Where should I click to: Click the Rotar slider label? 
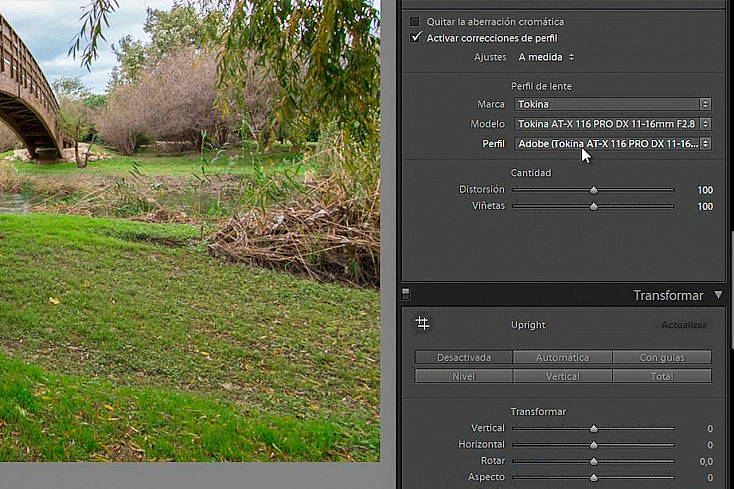[x=493, y=461]
